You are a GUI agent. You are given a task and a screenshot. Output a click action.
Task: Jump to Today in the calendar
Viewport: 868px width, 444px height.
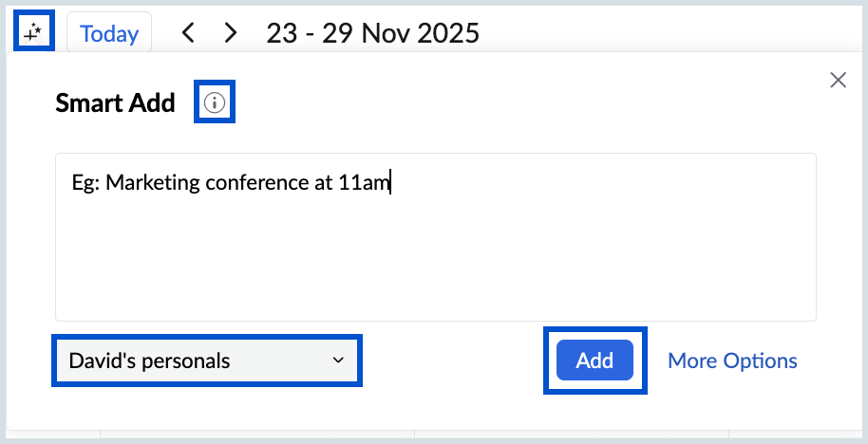tap(109, 34)
